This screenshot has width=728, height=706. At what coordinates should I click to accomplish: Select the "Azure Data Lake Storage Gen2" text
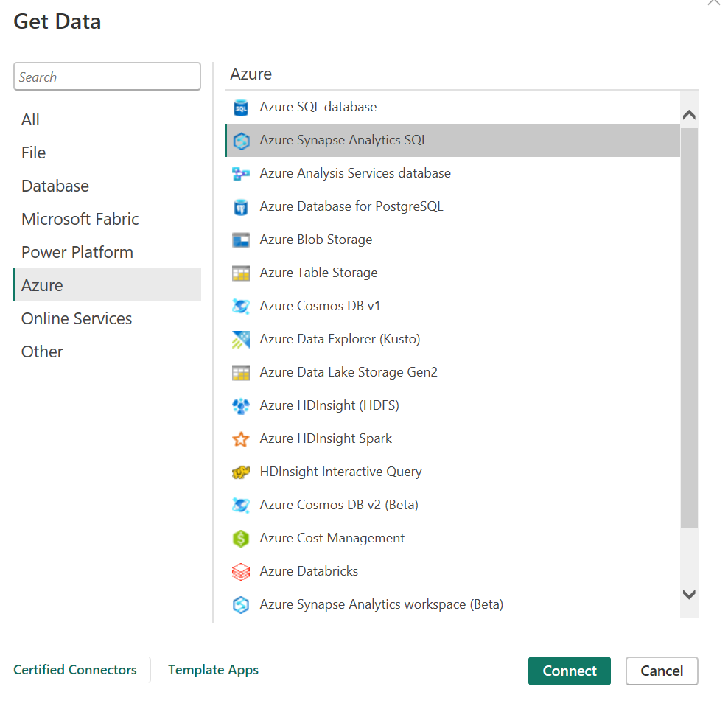click(x=349, y=372)
